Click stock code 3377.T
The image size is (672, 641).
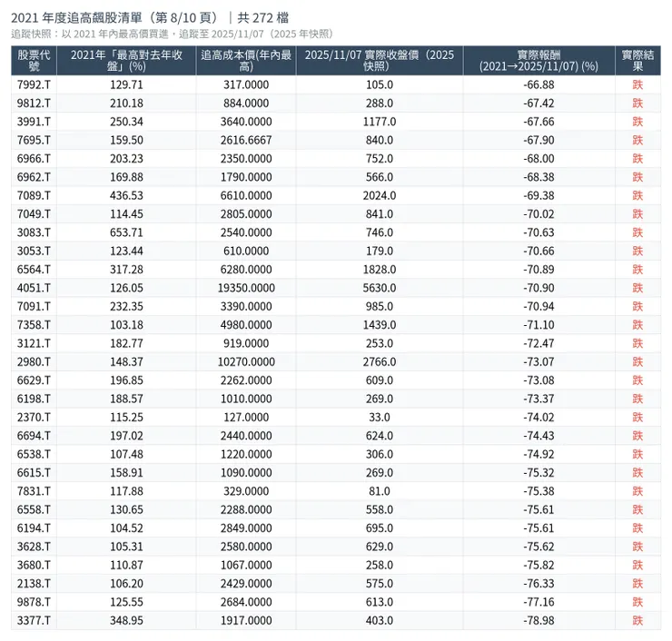tap(34, 620)
